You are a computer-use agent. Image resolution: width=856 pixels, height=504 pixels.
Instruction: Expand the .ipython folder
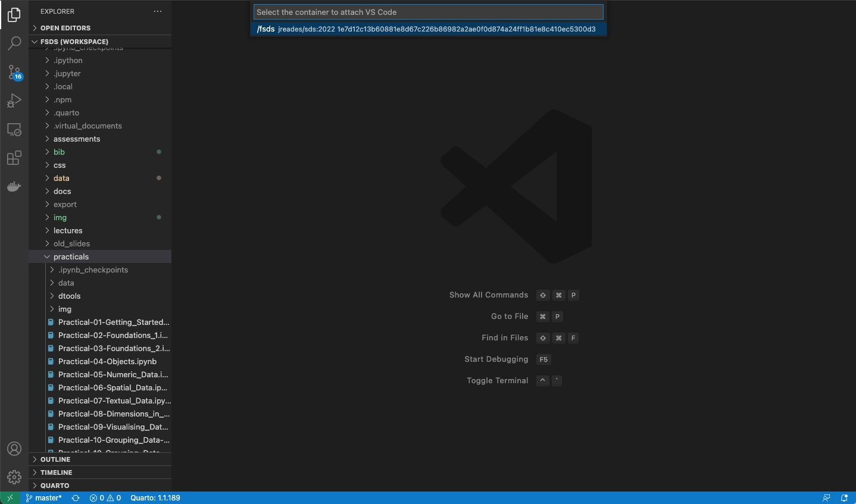(100, 61)
